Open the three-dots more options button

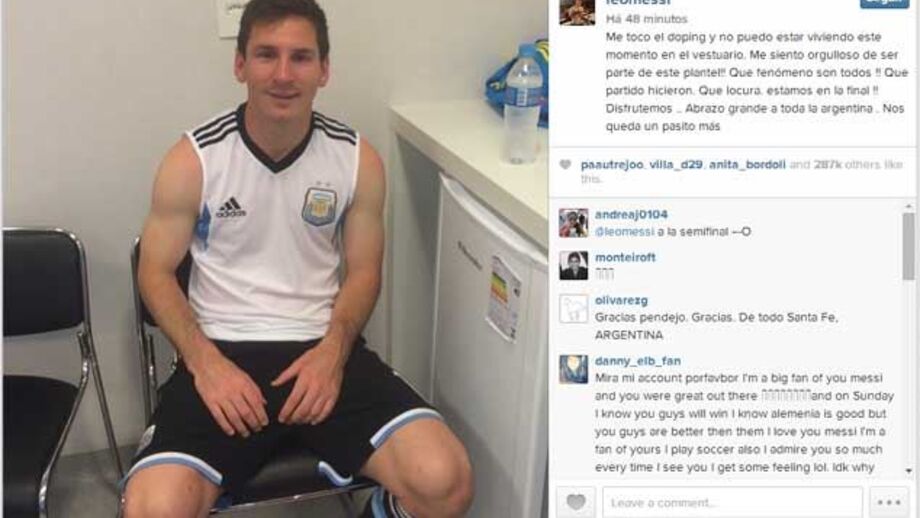point(889,502)
